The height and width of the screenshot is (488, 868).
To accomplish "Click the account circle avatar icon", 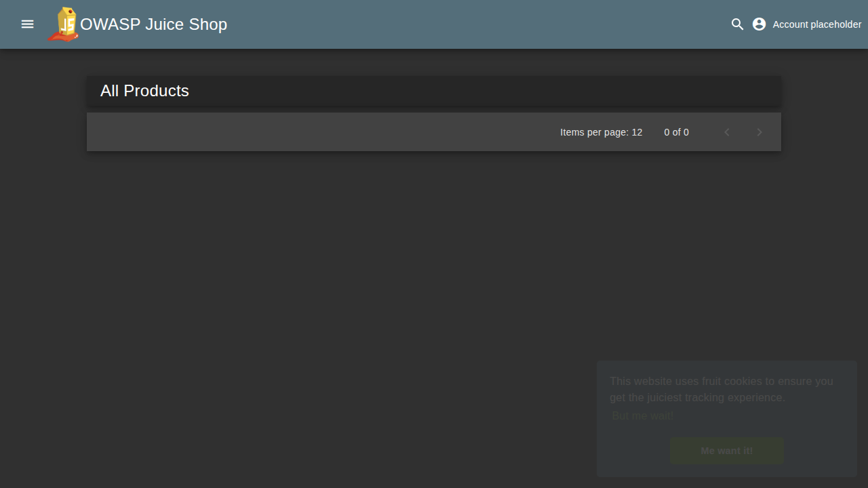I will (759, 24).
